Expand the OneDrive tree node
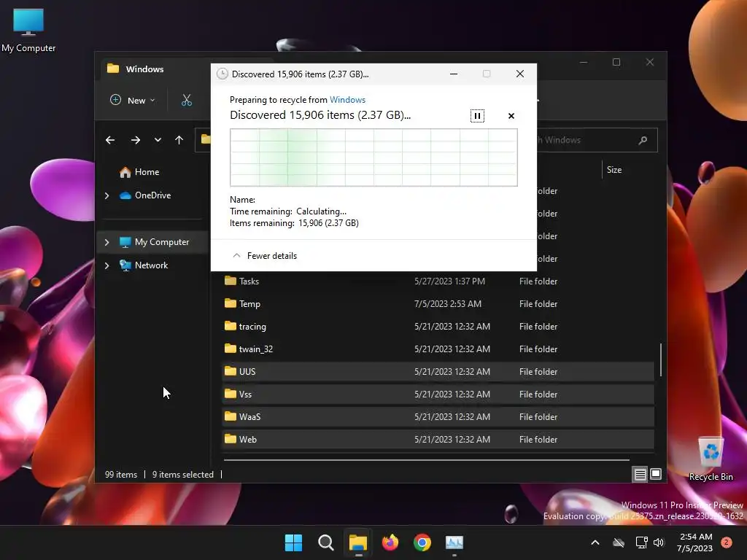 click(107, 195)
